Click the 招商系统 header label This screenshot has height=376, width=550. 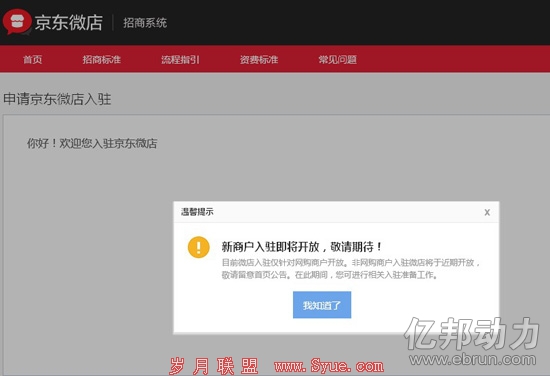pyautogui.click(x=145, y=23)
